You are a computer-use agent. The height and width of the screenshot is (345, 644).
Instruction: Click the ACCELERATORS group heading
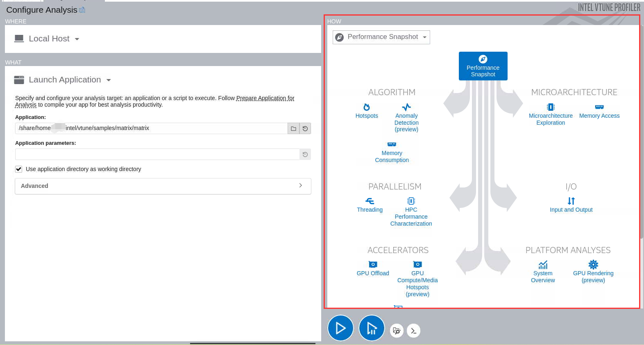398,250
